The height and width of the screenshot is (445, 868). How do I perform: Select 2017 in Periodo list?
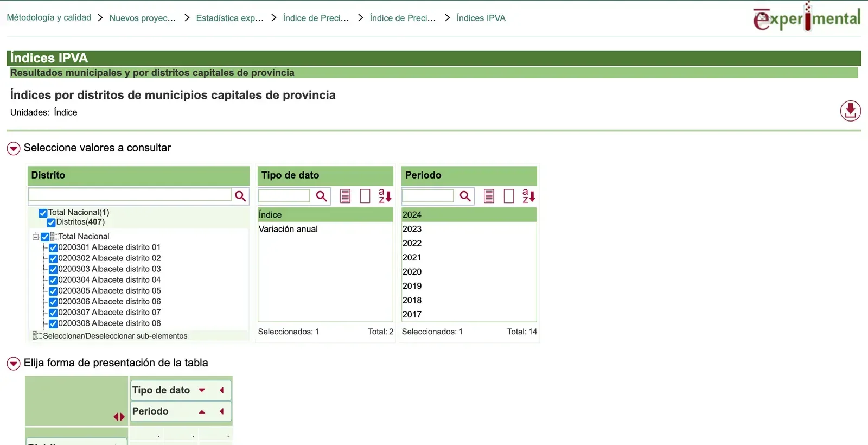click(469, 314)
